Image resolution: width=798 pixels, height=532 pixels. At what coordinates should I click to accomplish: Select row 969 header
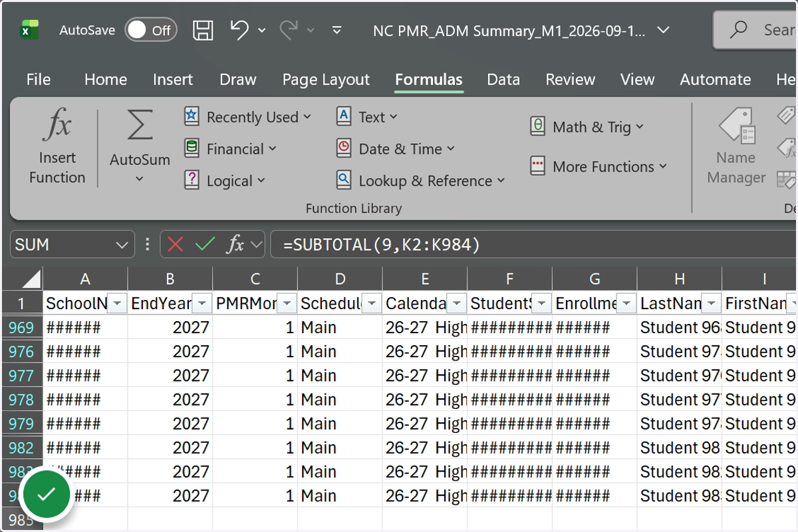(x=21, y=328)
